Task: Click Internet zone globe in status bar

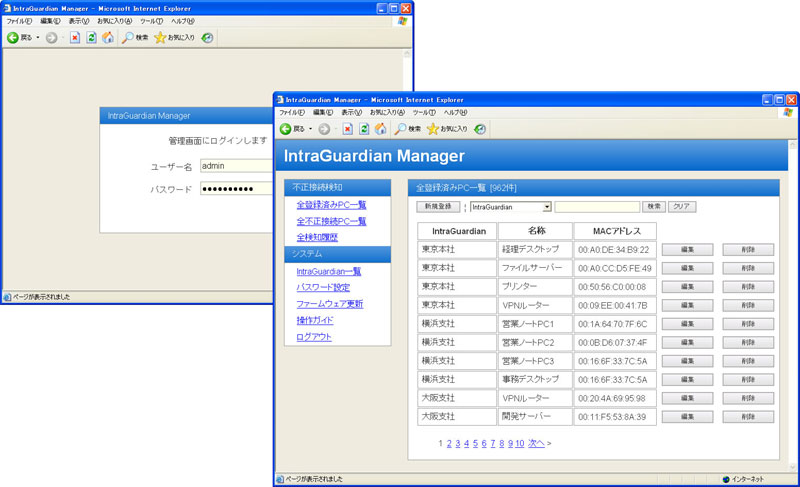Action: point(726,479)
